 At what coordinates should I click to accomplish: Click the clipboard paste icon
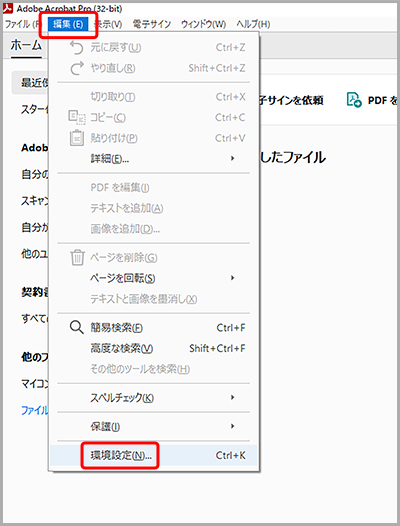click(77, 138)
